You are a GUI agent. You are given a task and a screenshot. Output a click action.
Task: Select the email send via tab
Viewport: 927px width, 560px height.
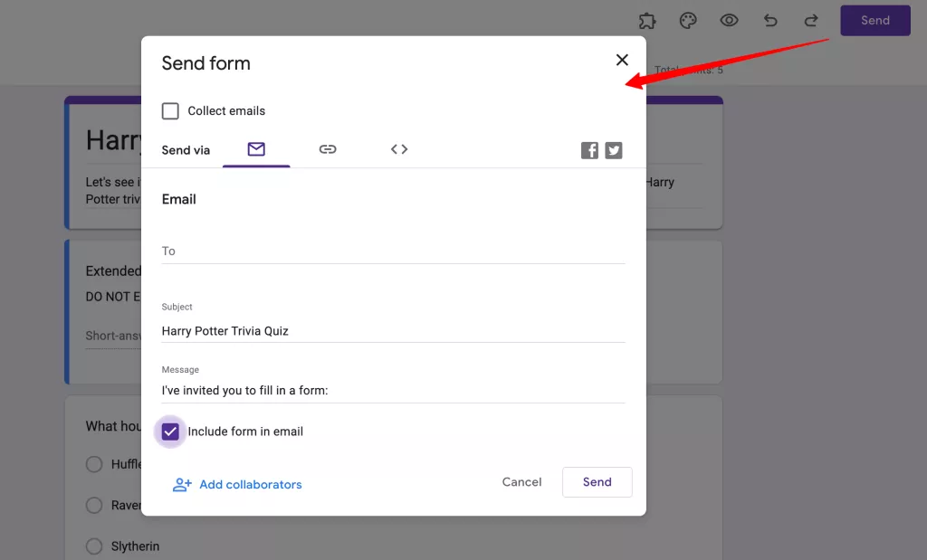coord(257,149)
